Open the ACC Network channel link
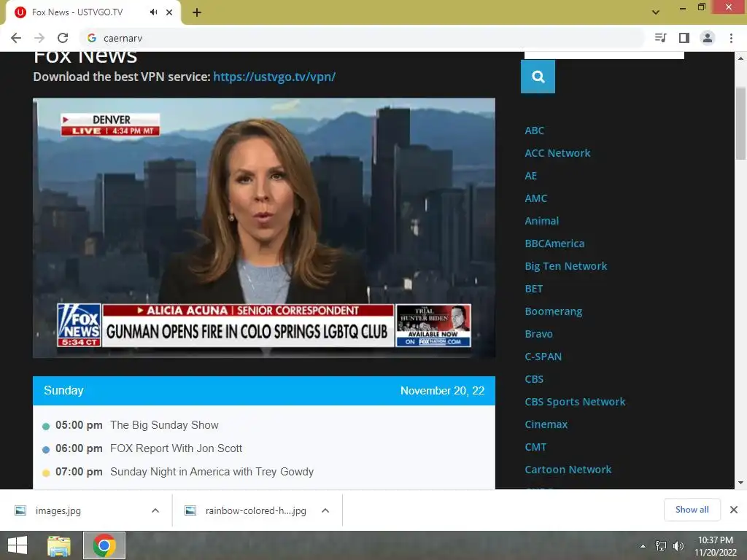This screenshot has width=747, height=560. pyautogui.click(x=557, y=153)
